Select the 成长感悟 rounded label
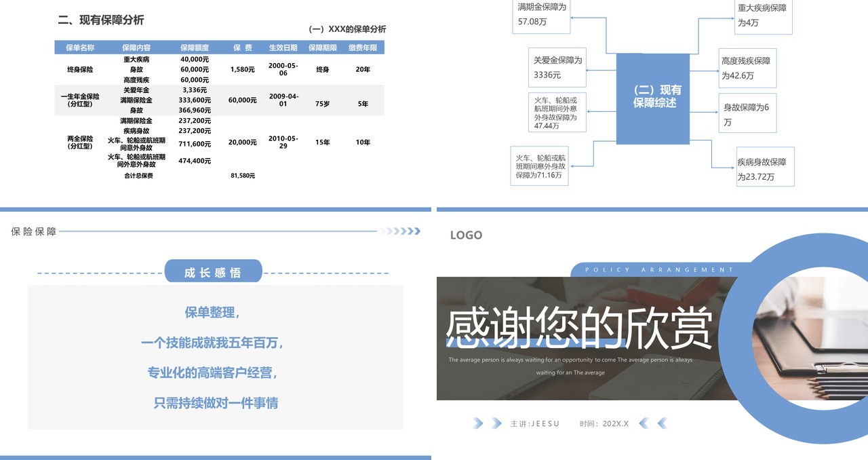Screen dimensions: 868x460 pos(213,273)
